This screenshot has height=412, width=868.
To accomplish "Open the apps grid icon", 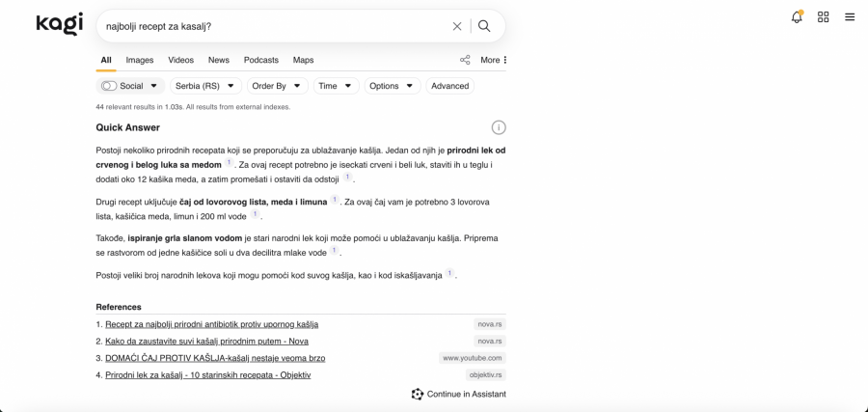I will (x=823, y=17).
